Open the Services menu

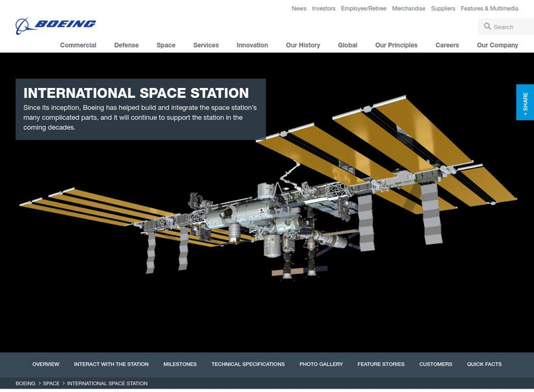[x=206, y=45]
